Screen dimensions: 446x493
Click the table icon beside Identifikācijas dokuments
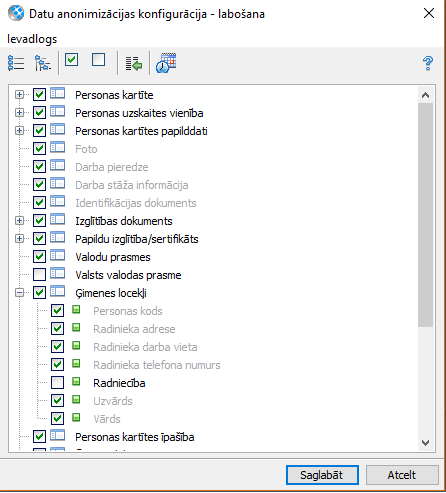[58, 201]
